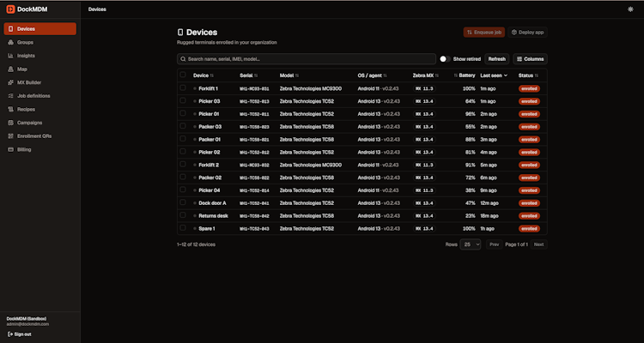Click the Devices breadcrumb in the top bar
This screenshot has width=644, height=343.
[97, 9]
